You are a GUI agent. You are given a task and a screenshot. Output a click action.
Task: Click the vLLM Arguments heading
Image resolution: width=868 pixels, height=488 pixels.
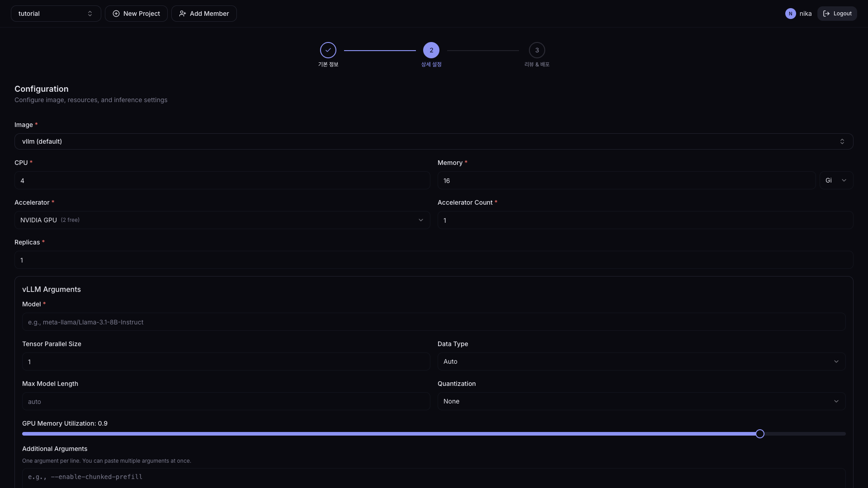coord(52,289)
